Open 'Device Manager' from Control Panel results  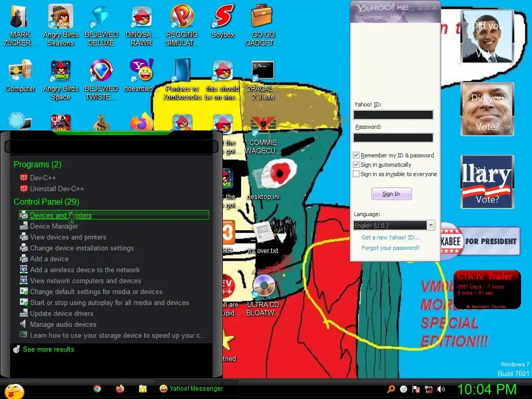click(114, 226)
